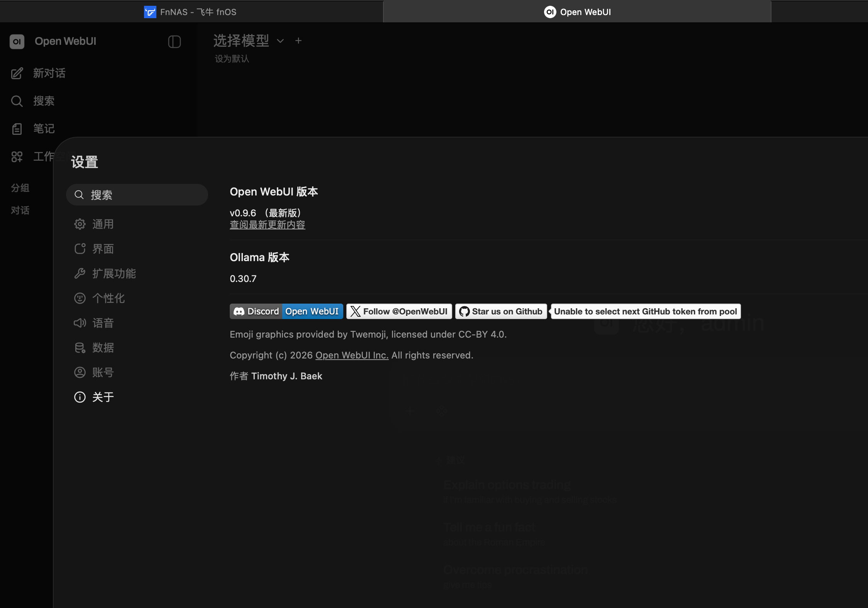Click the GitHub token pool error badge
The height and width of the screenshot is (608, 868).
(x=646, y=311)
